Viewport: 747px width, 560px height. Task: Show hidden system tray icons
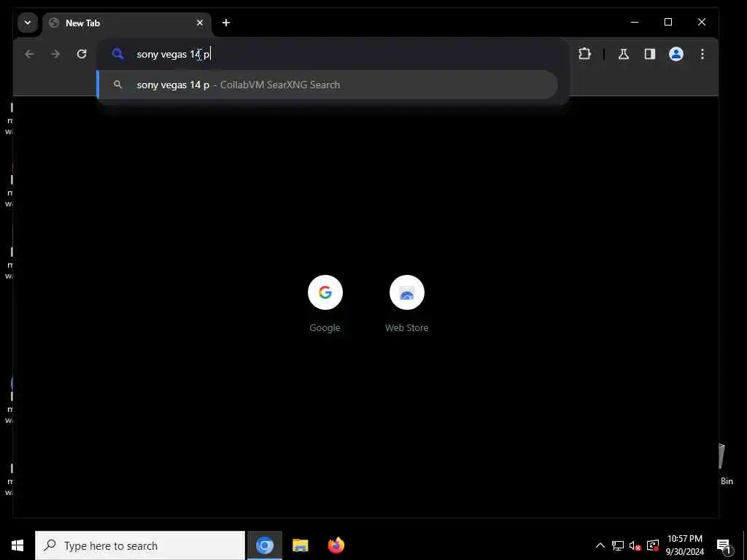(x=600, y=545)
